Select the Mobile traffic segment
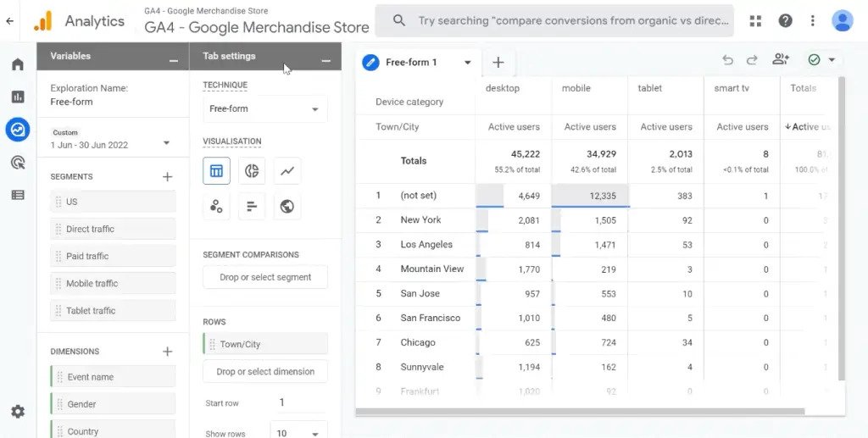Viewport: 868px width, 438px height. tap(113, 283)
